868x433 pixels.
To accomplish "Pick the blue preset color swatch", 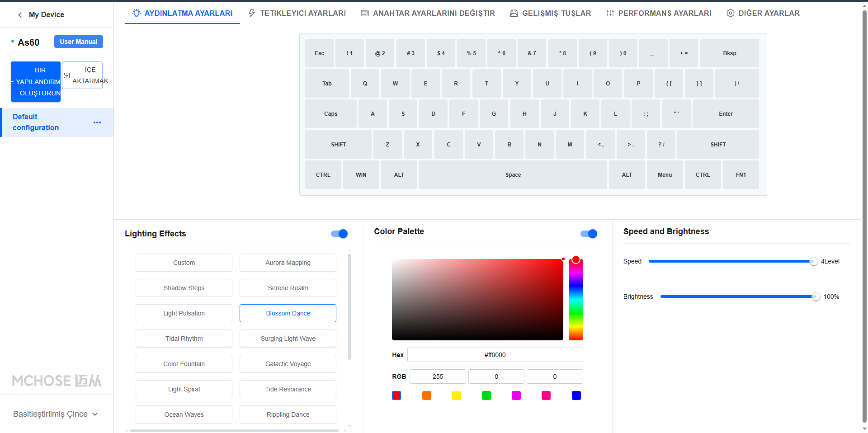I will pos(576,395).
